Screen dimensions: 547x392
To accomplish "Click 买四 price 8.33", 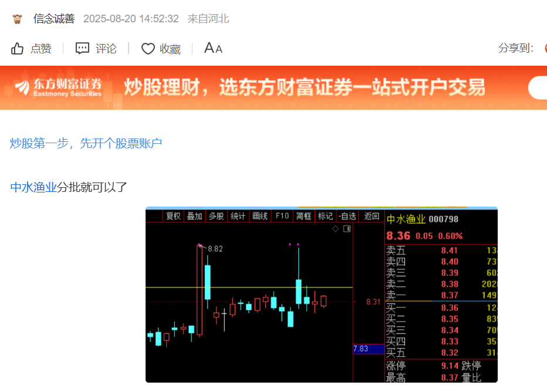I will tap(450, 341).
